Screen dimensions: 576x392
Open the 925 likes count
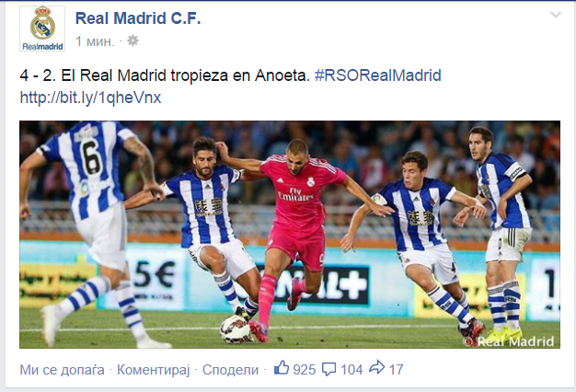305,370
